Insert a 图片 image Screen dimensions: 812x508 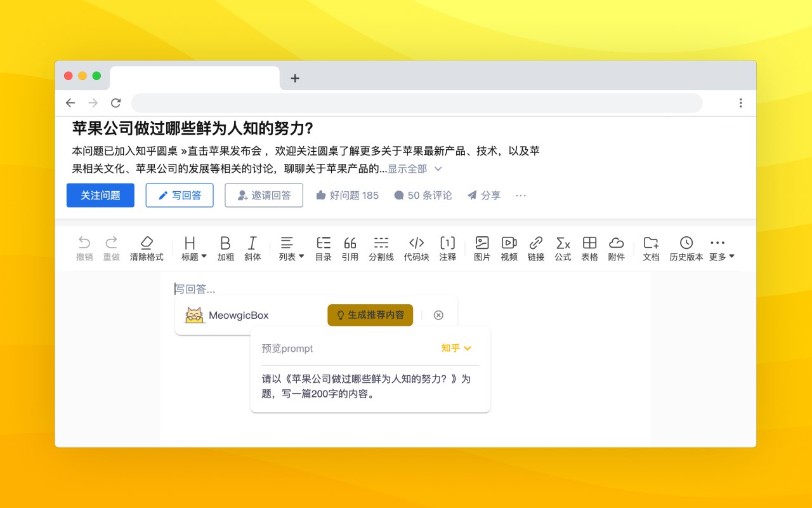pos(482,248)
